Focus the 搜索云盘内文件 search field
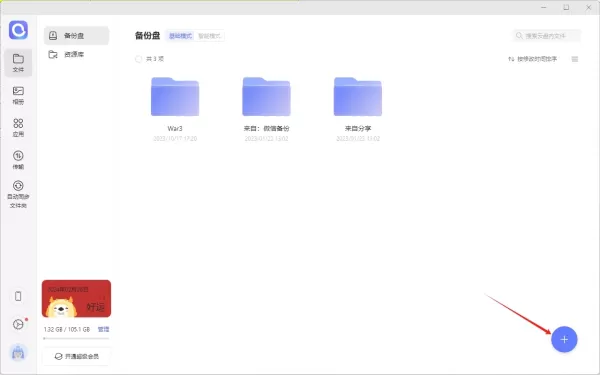 click(x=547, y=36)
